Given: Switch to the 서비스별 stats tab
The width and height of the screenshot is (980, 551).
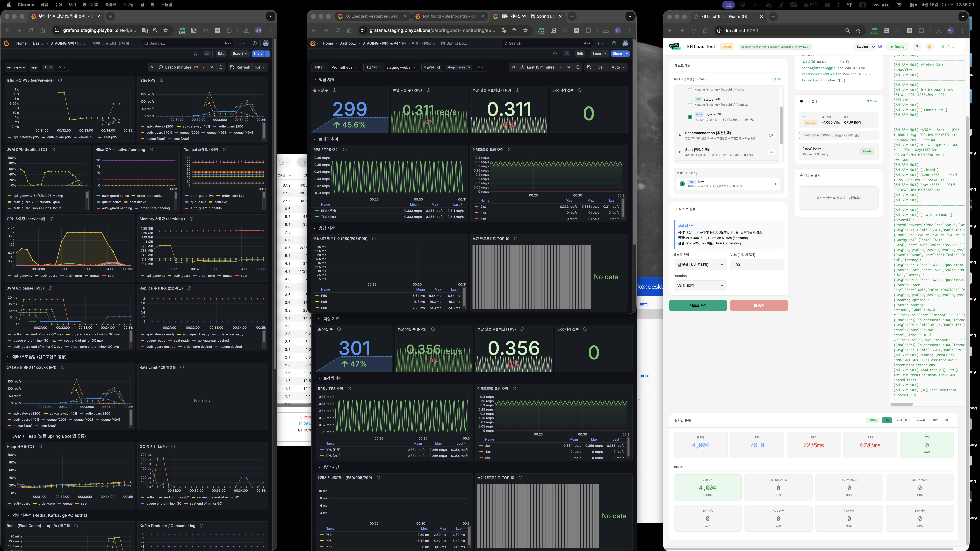Looking at the screenshot, I should [902, 420].
